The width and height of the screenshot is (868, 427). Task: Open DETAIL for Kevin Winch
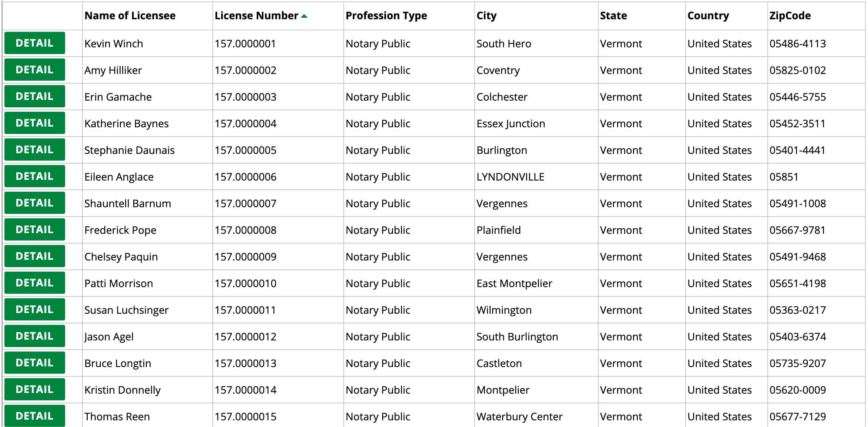point(34,43)
